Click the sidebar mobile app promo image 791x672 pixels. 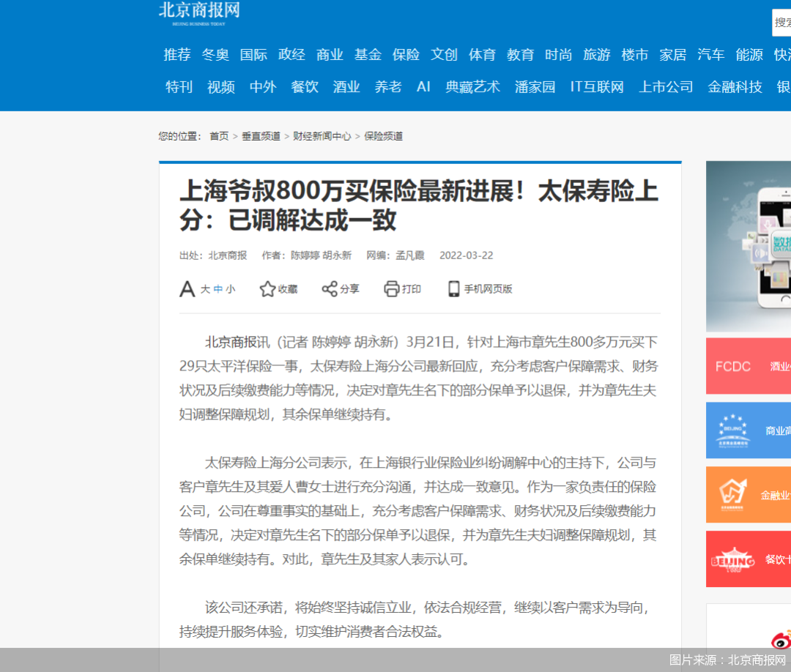coord(748,247)
